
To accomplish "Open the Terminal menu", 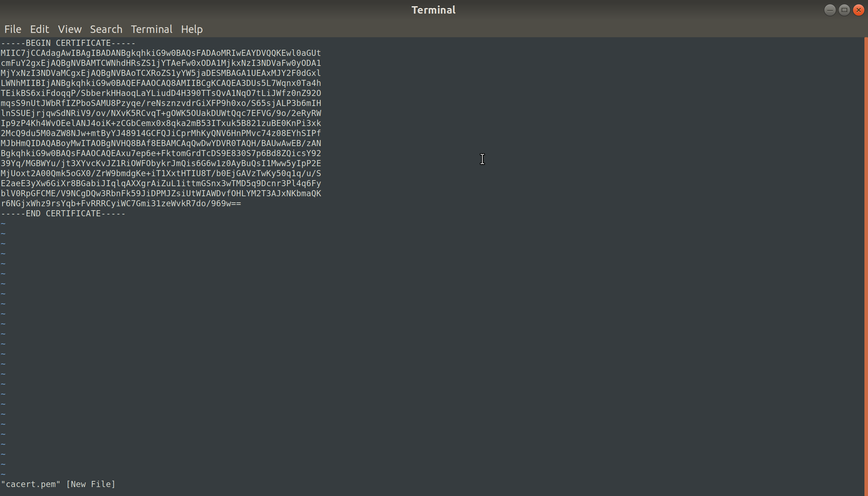I will (x=151, y=29).
